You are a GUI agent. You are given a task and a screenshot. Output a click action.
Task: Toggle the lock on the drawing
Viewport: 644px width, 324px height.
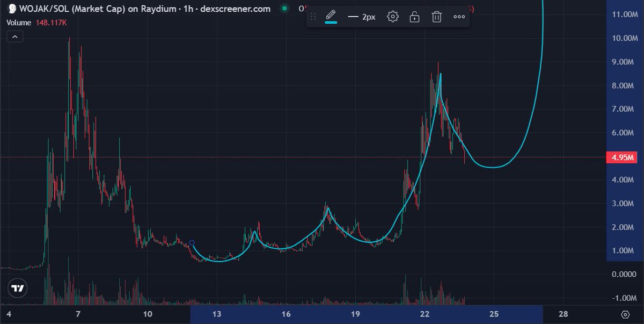pos(414,17)
